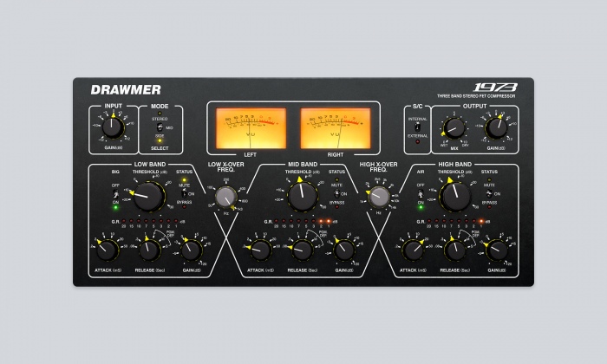Click the Low Band yellow Mute status LED
This screenshot has width=607, height=364.
pos(184,180)
